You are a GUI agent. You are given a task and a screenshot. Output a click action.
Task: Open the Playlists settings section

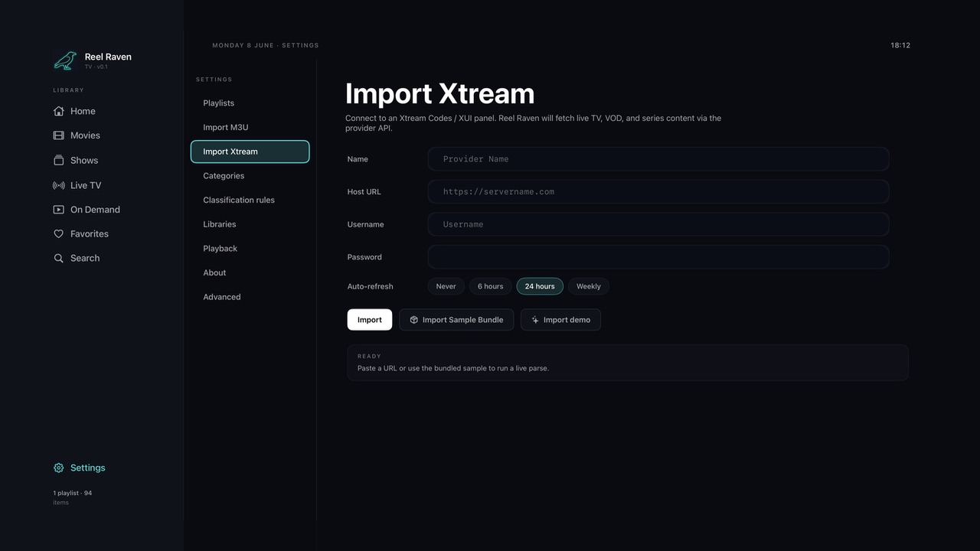[x=250, y=103]
